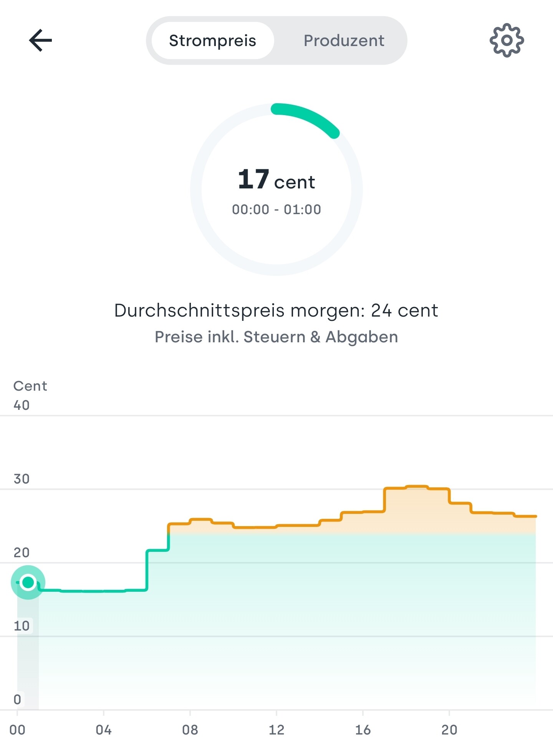
Task: Tap the 40 cent axis label
Action: [22, 405]
